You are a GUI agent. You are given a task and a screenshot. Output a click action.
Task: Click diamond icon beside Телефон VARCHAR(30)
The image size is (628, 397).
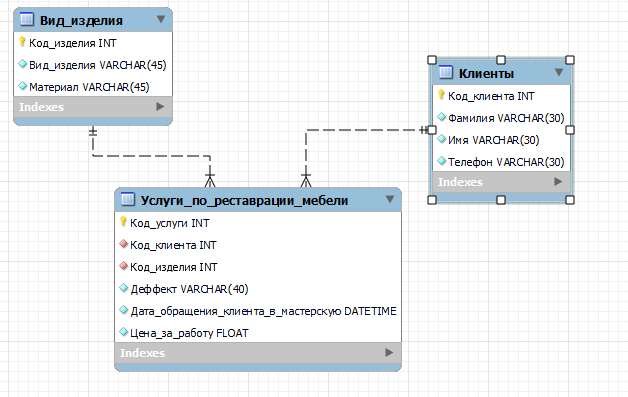tap(442, 161)
